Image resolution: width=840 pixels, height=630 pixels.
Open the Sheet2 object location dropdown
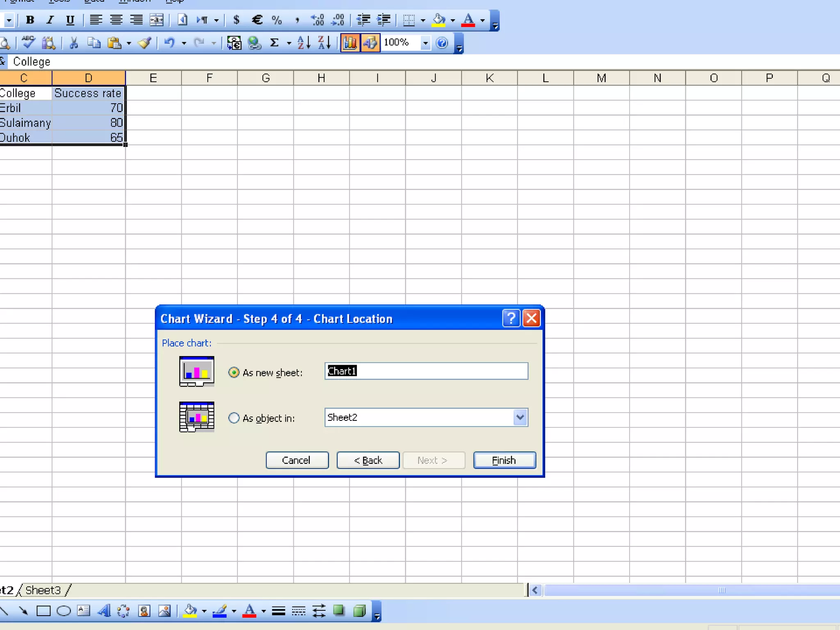pos(520,418)
